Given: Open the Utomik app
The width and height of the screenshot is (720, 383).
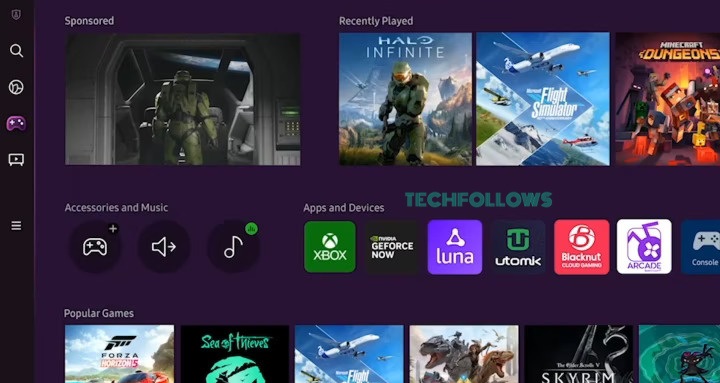Looking at the screenshot, I should click(x=518, y=247).
